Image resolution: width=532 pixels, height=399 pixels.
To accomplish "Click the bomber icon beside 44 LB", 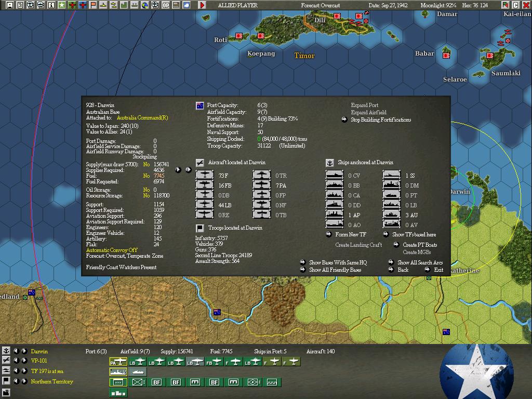I will tap(204, 205).
